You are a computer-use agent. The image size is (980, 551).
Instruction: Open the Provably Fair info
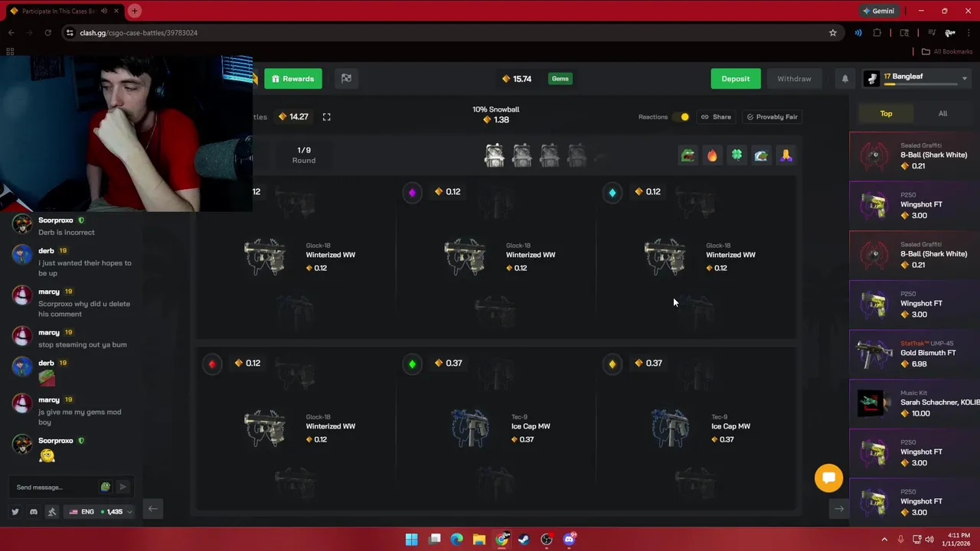(772, 117)
